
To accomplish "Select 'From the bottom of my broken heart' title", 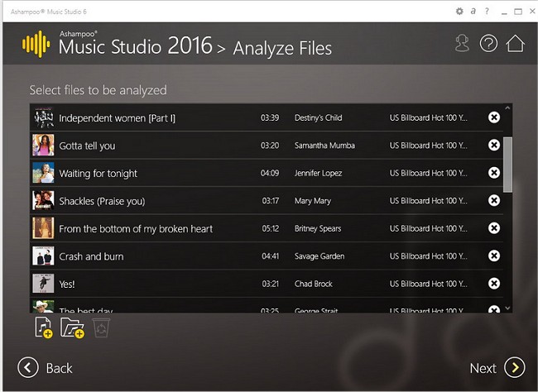I will (x=136, y=229).
